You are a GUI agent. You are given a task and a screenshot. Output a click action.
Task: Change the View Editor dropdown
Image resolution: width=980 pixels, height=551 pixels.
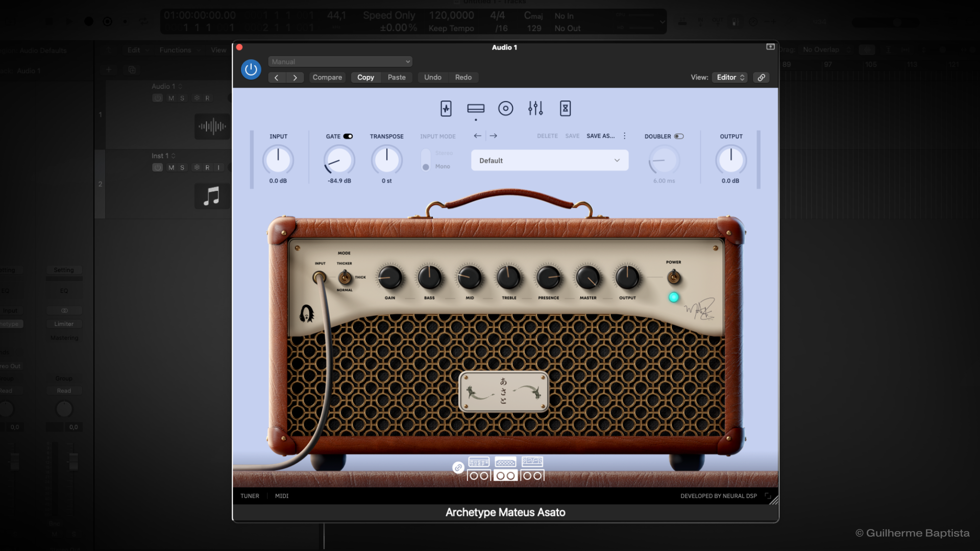tap(730, 78)
